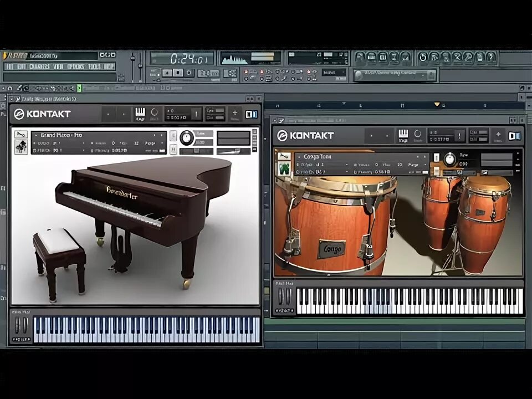Click the Play button in the FL transport
The image size is (532, 399).
pyautogui.click(x=167, y=73)
